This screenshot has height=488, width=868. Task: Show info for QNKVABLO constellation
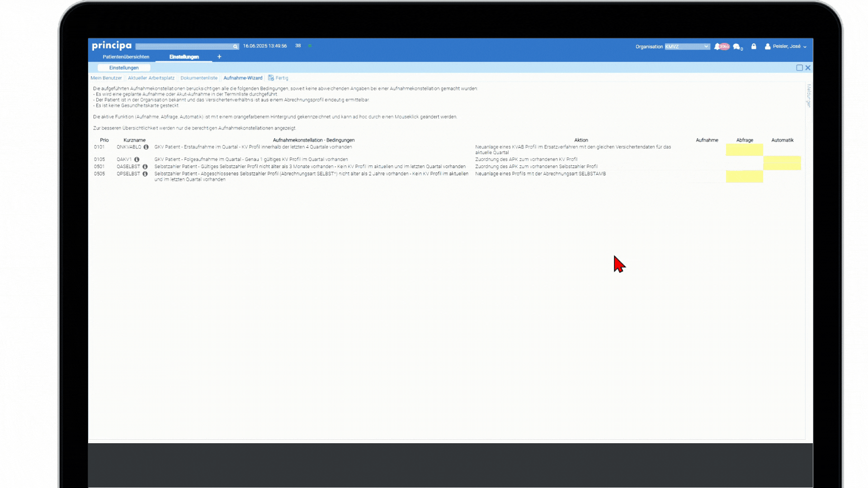[146, 147]
